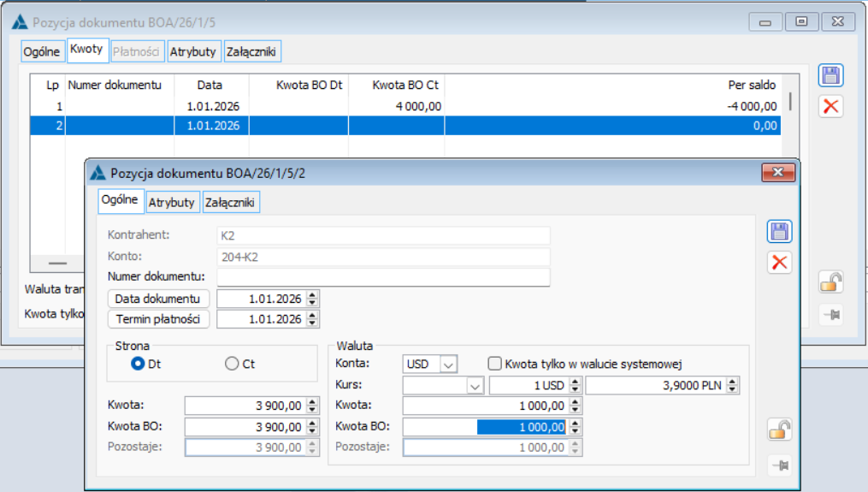Screen dimensions: 868x492
Task: Open the Kurs exchange rate type dropdown
Action: click(x=475, y=386)
